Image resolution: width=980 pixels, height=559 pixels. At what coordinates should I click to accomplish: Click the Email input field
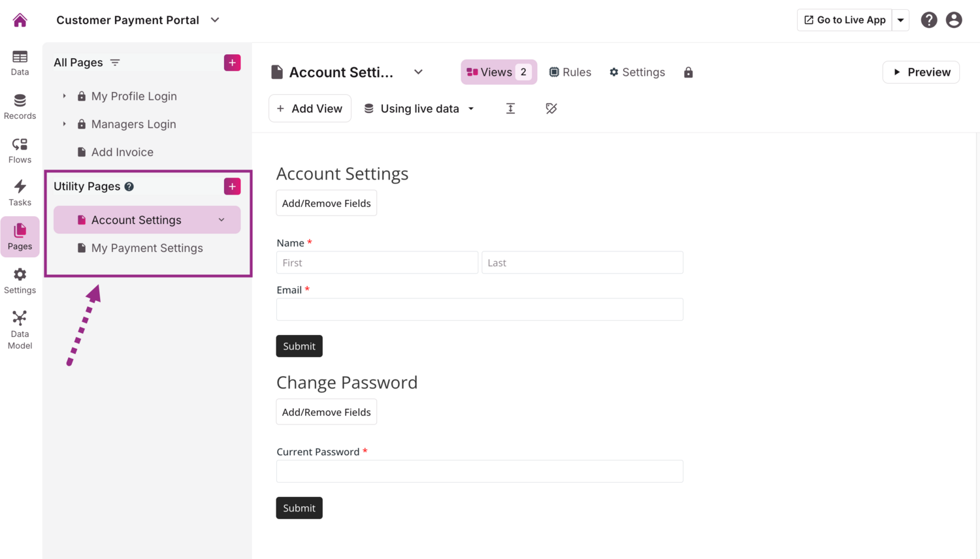480,310
